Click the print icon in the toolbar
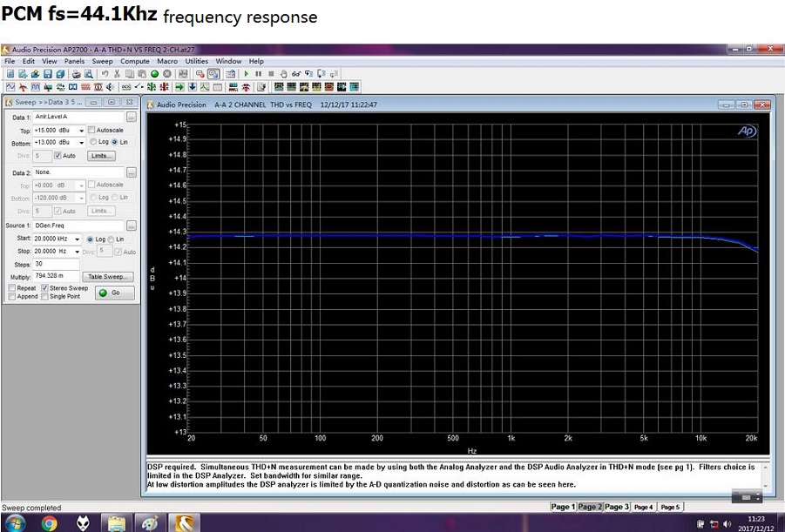This screenshot has width=785, height=532. [x=75, y=74]
